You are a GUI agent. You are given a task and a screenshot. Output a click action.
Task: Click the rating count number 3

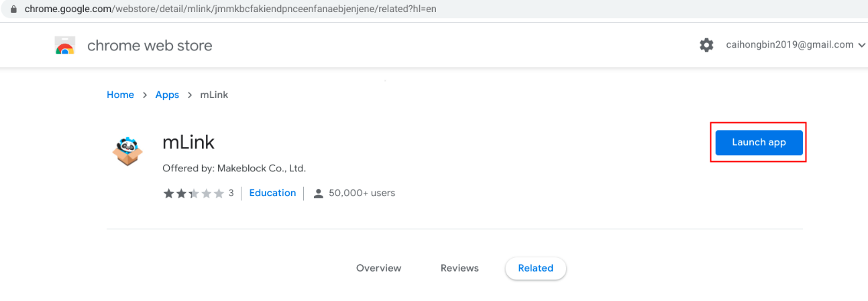coord(231,193)
